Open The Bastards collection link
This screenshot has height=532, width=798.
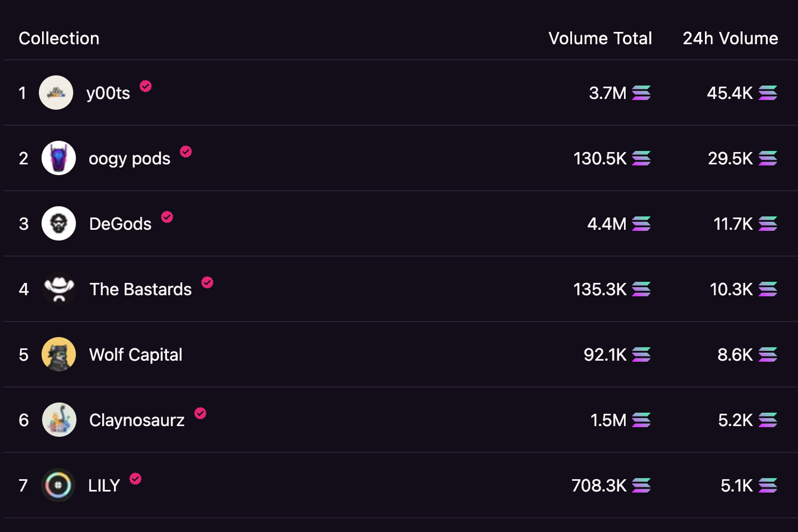point(140,289)
